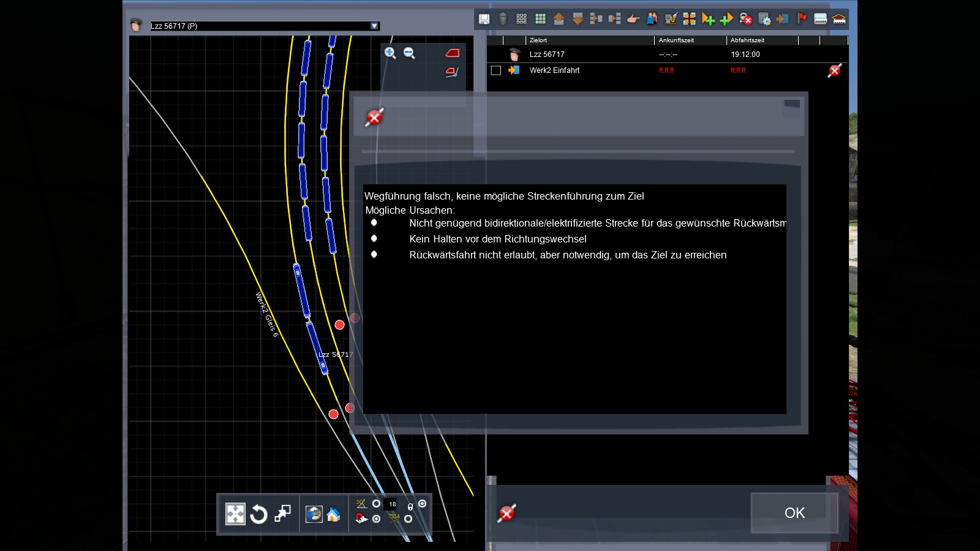Tick the Werk2 Einfahrt row checkbox
This screenshot has height=551, width=980.
click(496, 70)
